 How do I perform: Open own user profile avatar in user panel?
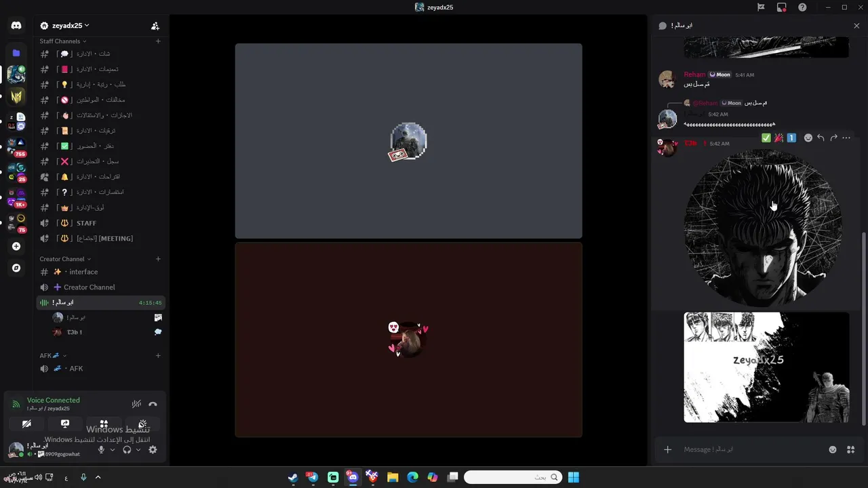16,449
